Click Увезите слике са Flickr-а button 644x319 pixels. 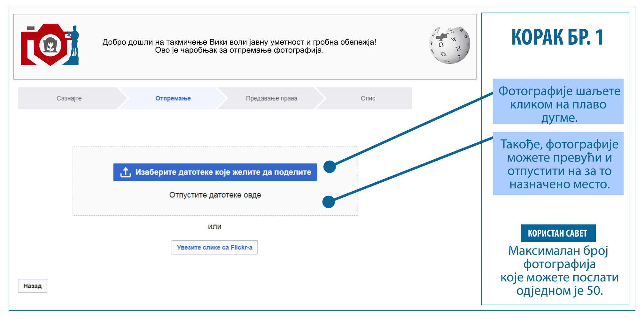pyautogui.click(x=214, y=247)
